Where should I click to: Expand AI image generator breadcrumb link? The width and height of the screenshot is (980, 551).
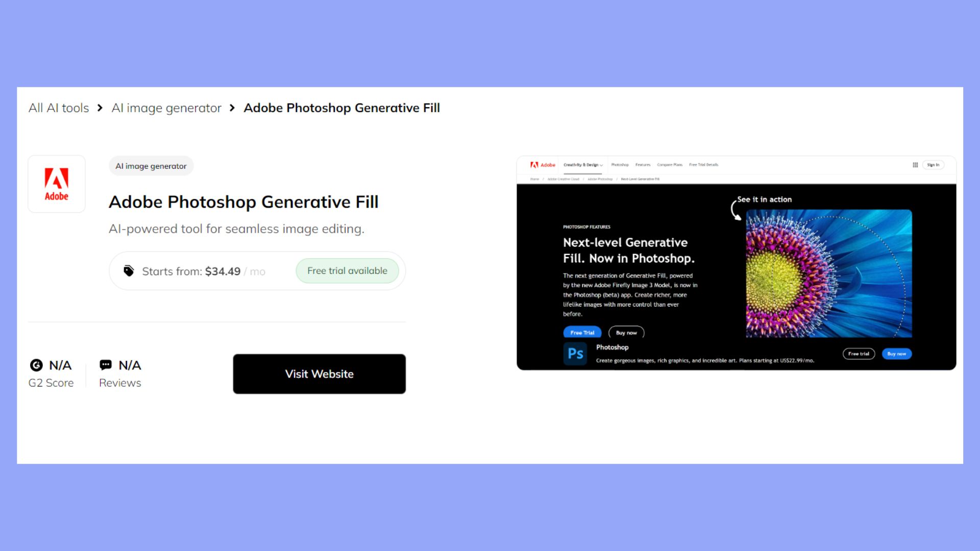coord(166,108)
